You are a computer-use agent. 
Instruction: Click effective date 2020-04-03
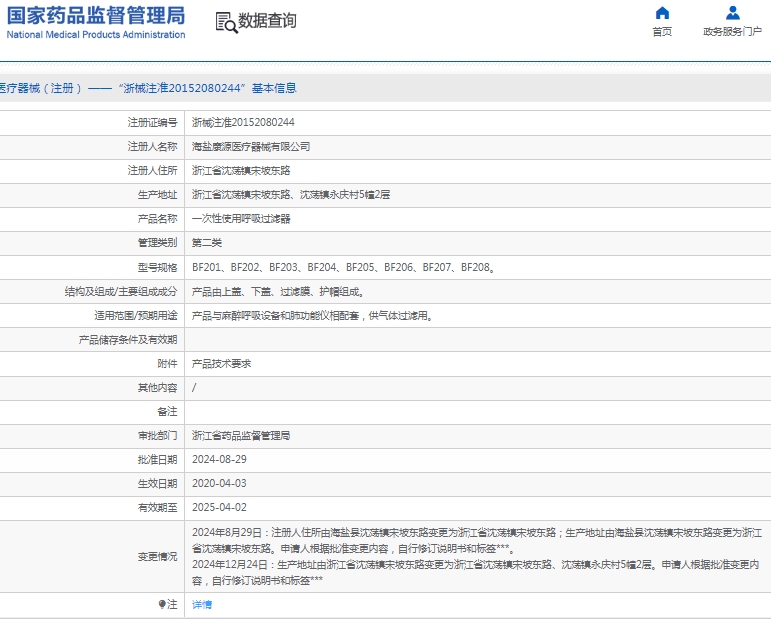(219, 484)
